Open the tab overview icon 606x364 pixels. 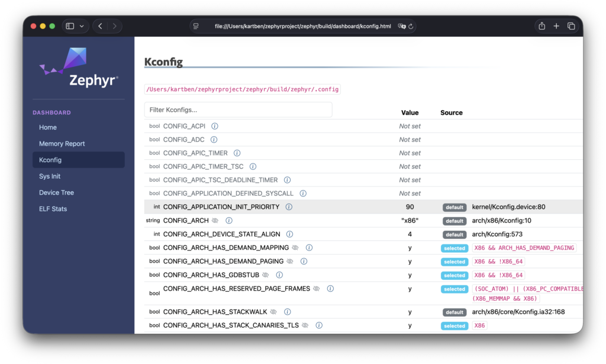tap(571, 26)
